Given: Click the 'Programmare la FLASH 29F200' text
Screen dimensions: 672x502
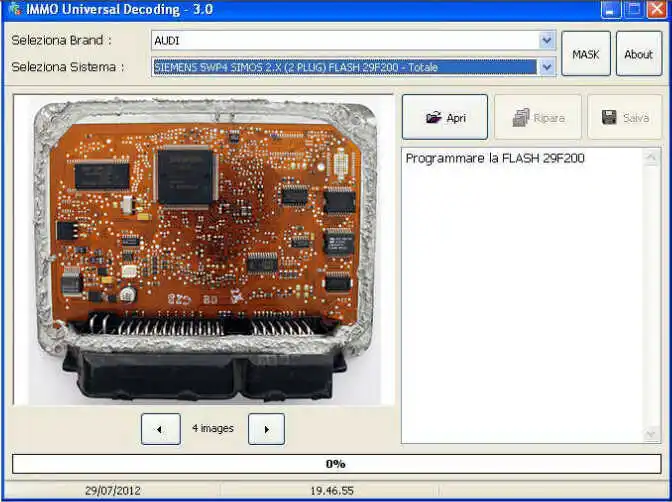Looking at the screenshot, I should pos(495,158).
